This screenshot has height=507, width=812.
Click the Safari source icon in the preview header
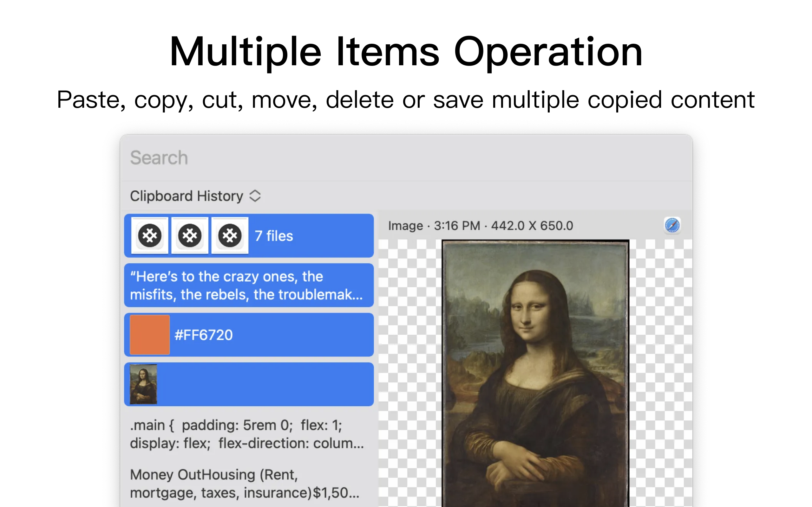(672, 225)
